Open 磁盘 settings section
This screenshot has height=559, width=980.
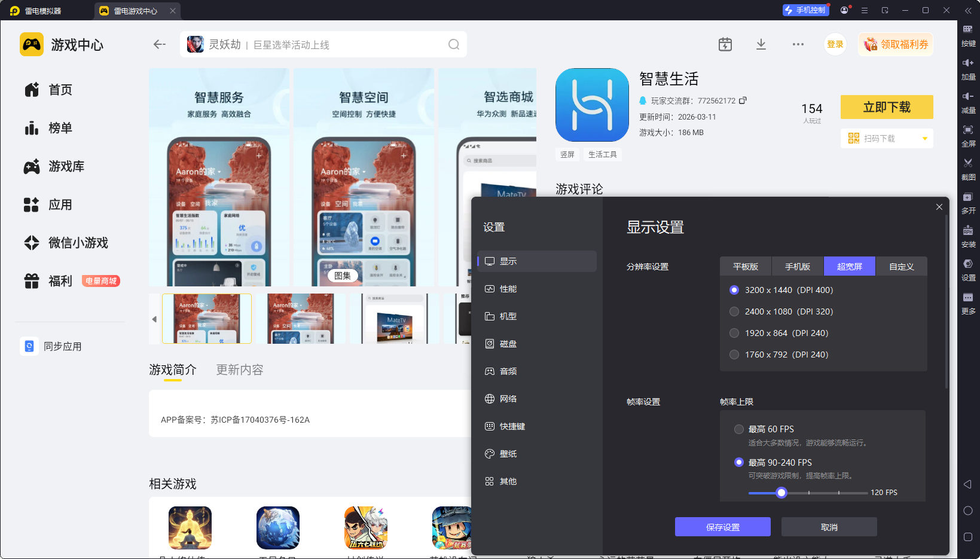click(537, 344)
